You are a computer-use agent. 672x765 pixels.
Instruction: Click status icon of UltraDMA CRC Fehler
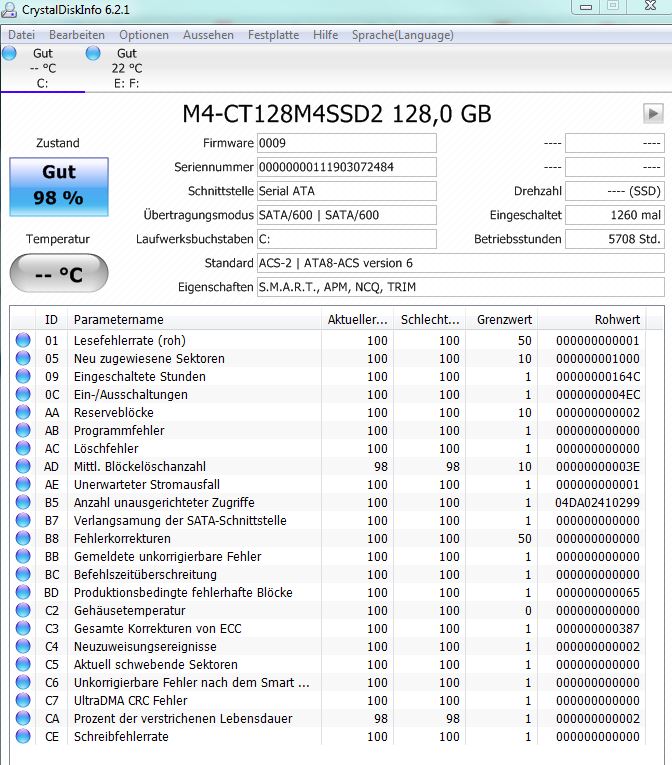point(23,700)
